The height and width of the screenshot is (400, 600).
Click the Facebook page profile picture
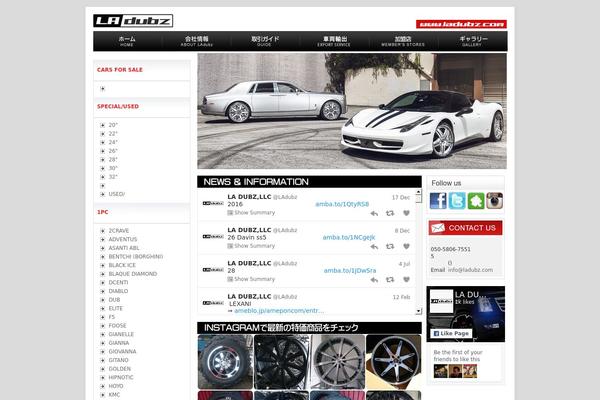click(x=441, y=301)
